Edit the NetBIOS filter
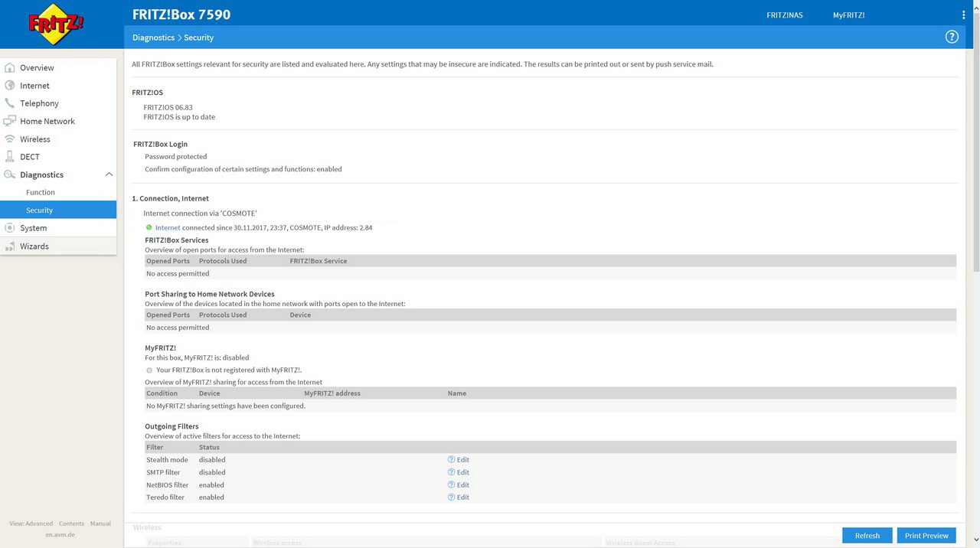 pyautogui.click(x=462, y=484)
